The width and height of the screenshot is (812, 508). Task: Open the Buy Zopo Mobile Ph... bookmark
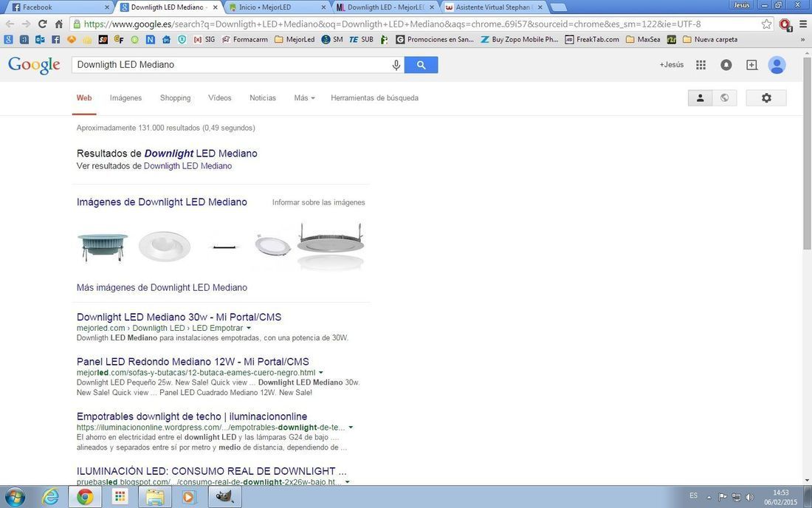point(519,39)
